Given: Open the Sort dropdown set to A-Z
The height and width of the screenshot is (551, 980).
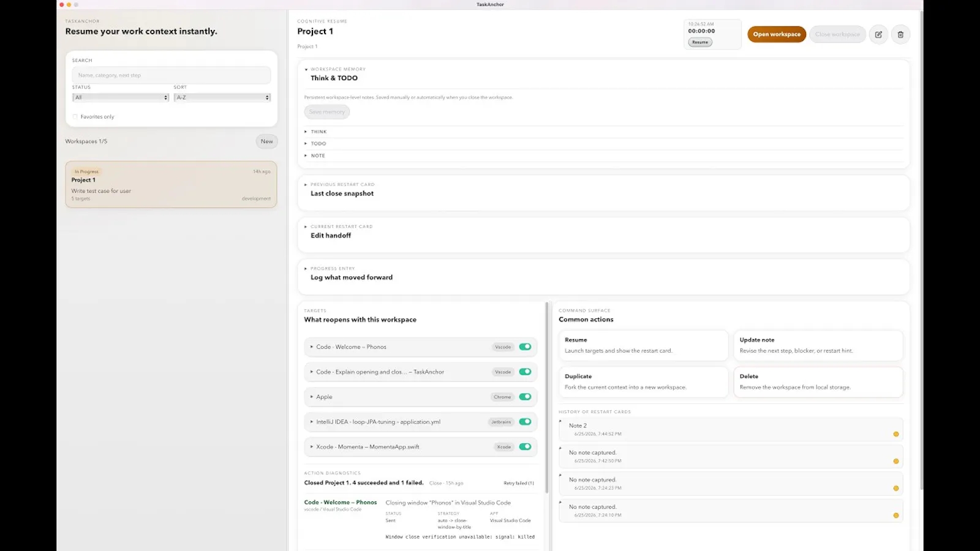Looking at the screenshot, I should tap(222, 97).
